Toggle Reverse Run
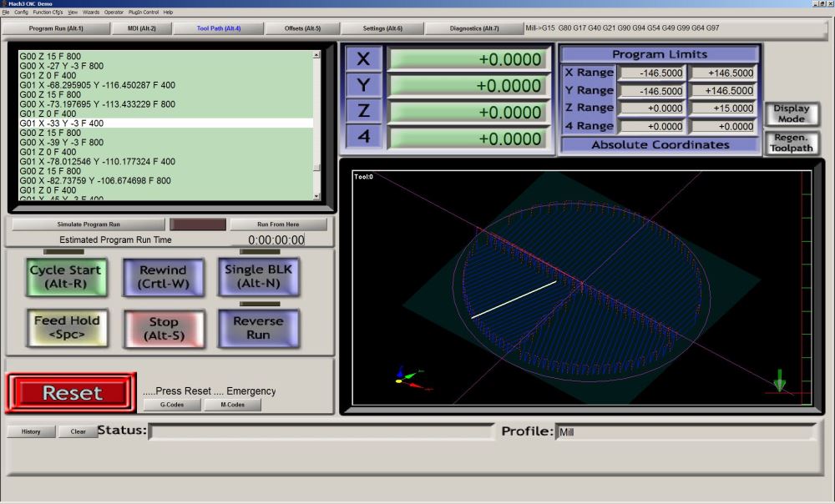 click(258, 328)
